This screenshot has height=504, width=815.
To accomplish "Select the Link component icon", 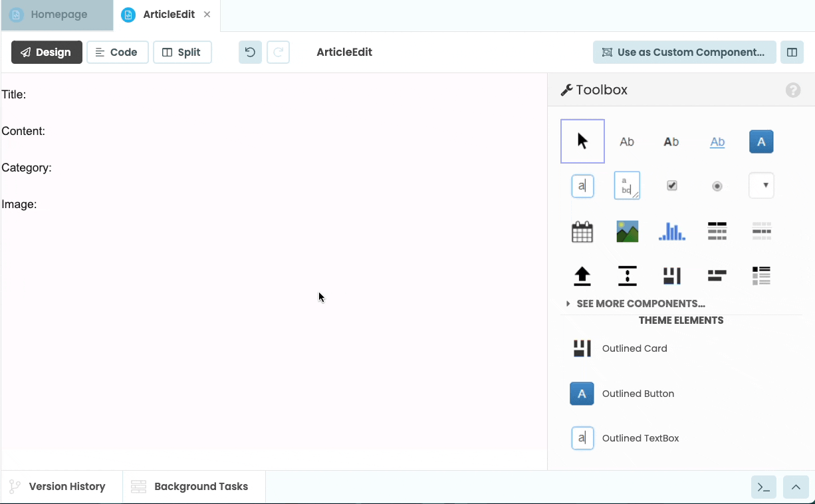I will 717,142.
